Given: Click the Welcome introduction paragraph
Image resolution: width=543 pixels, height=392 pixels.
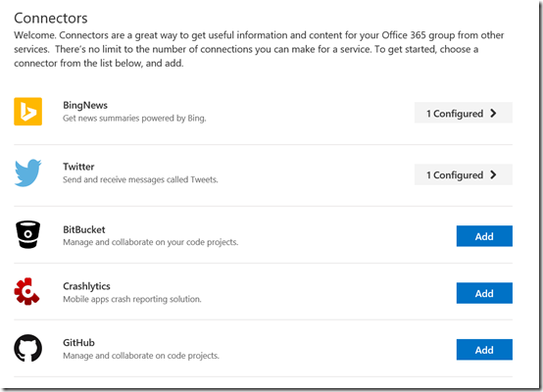Looking at the screenshot, I should click(x=259, y=49).
